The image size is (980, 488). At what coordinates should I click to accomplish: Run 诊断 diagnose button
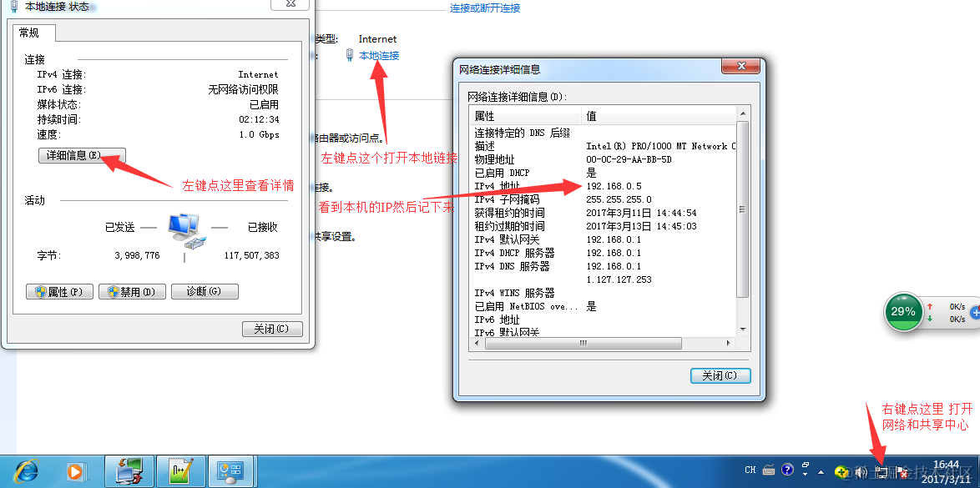pos(205,292)
